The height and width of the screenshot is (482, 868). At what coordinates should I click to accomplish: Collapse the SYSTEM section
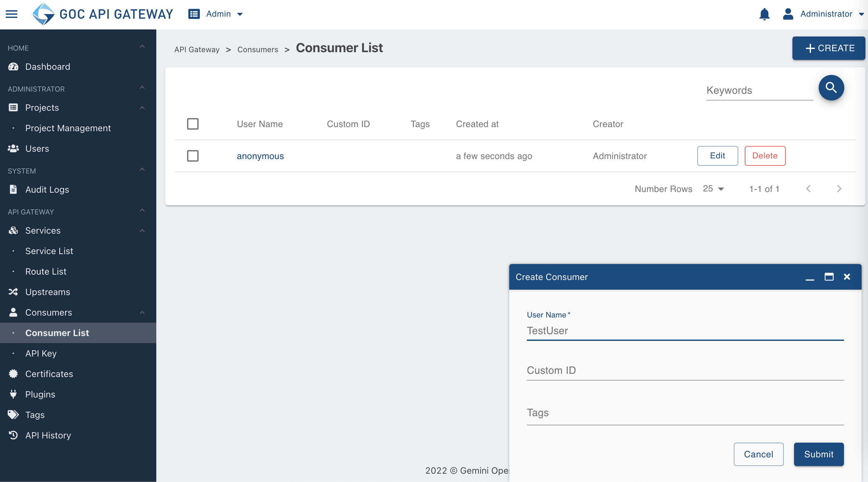click(x=142, y=169)
